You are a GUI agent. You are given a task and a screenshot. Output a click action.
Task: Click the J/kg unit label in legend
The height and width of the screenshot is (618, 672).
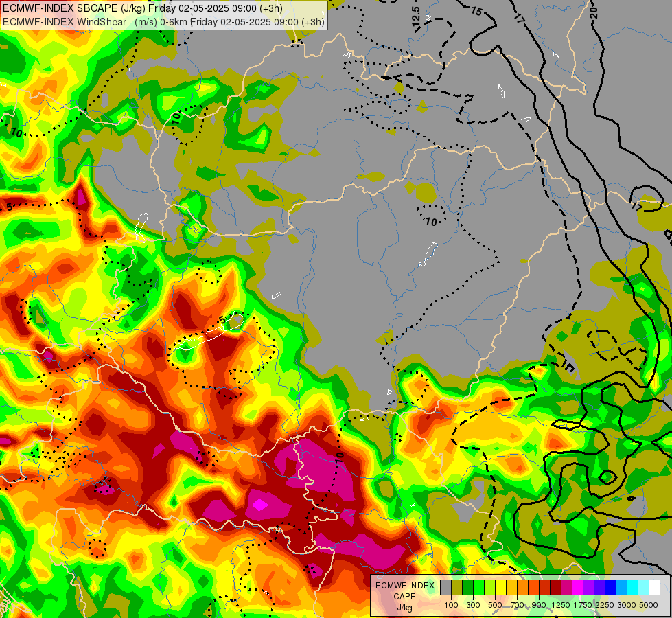pyautogui.click(x=404, y=608)
